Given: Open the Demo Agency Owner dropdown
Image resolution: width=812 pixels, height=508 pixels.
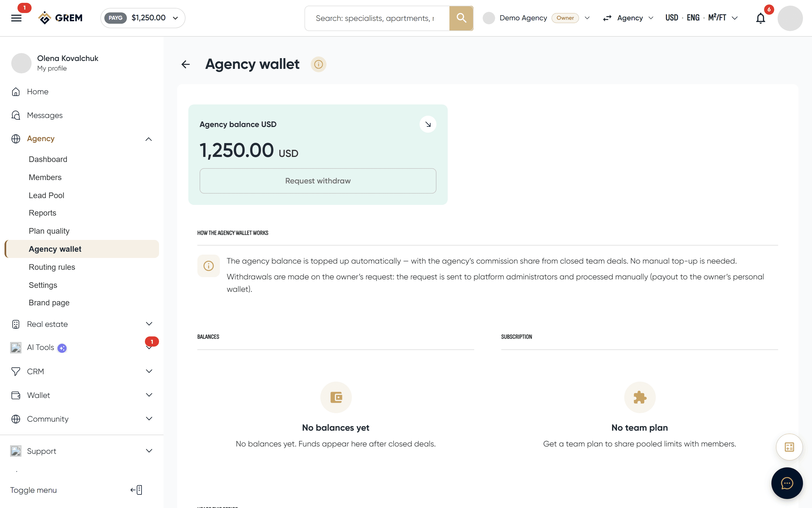Looking at the screenshot, I should [536, 18].
